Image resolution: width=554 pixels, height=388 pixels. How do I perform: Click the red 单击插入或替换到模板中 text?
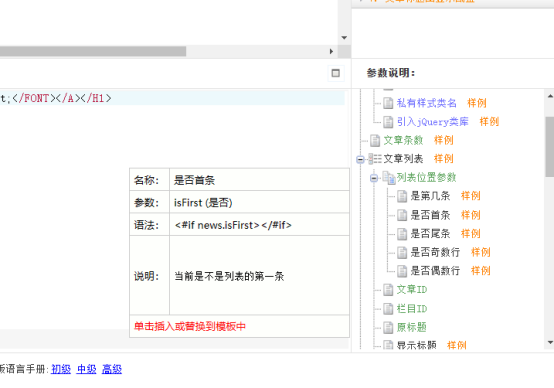(190, 327)
